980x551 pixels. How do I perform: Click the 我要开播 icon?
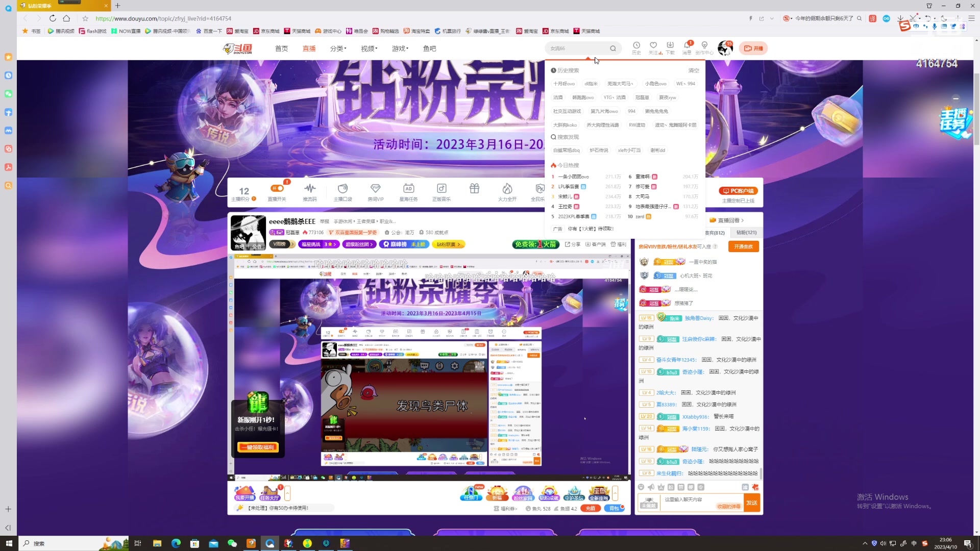[244, 493]
